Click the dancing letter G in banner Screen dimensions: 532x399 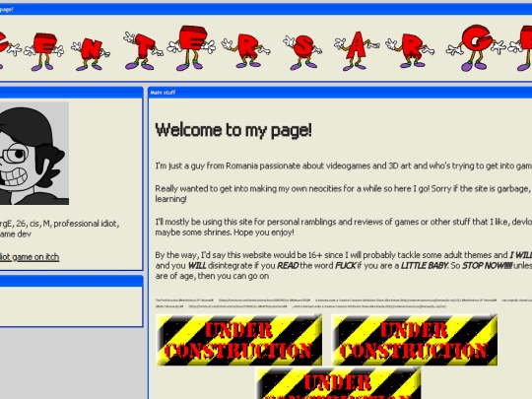coord(475,47)
